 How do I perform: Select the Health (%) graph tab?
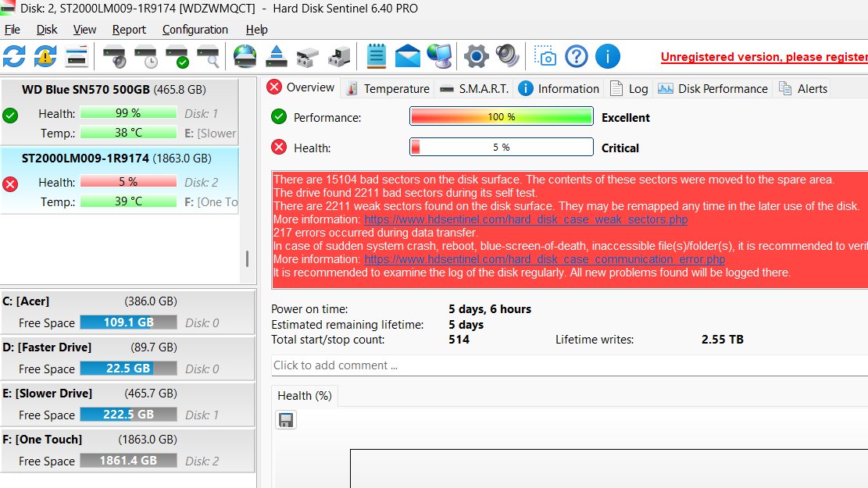tap(305, 396)
